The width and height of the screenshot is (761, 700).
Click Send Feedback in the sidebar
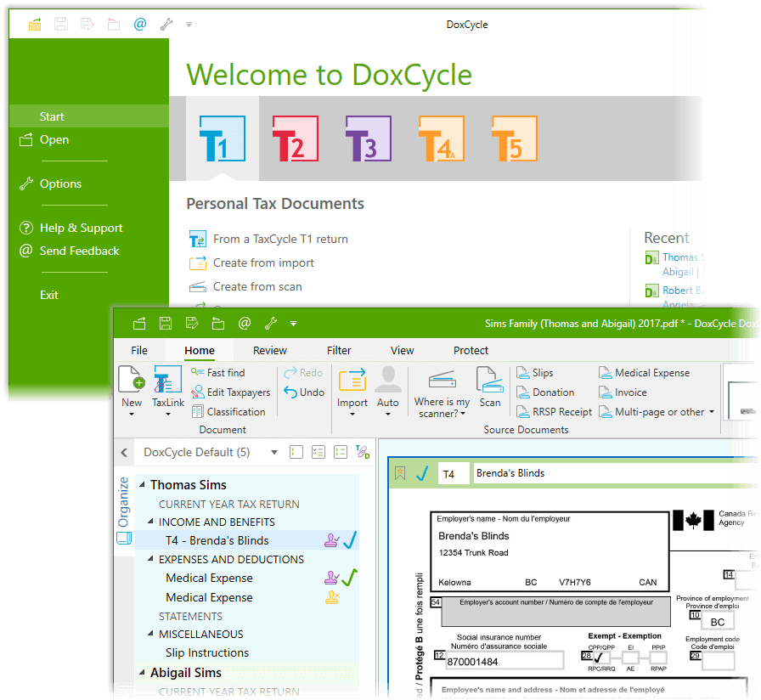click(79, 251)
